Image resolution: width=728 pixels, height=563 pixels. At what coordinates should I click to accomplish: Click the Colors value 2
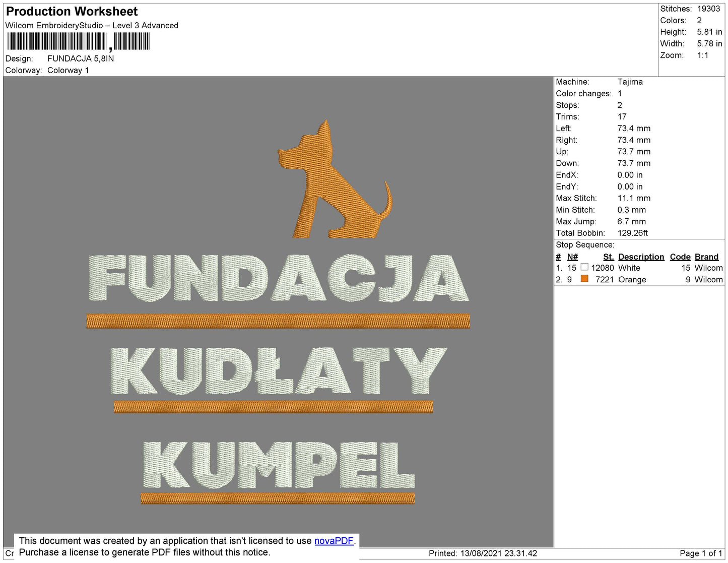(x=699, y=21)
